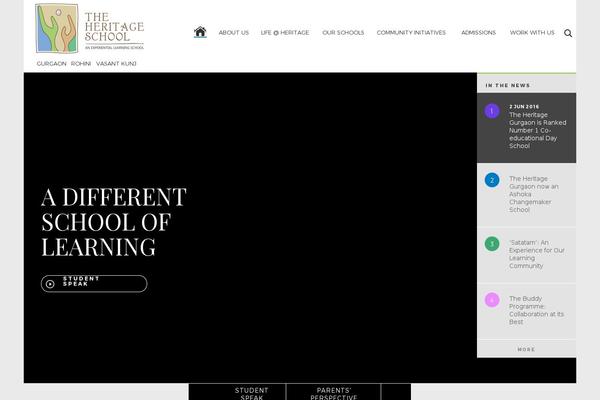Open the Work With Us menu
This screenshot has width=600, height=400.
532,33
